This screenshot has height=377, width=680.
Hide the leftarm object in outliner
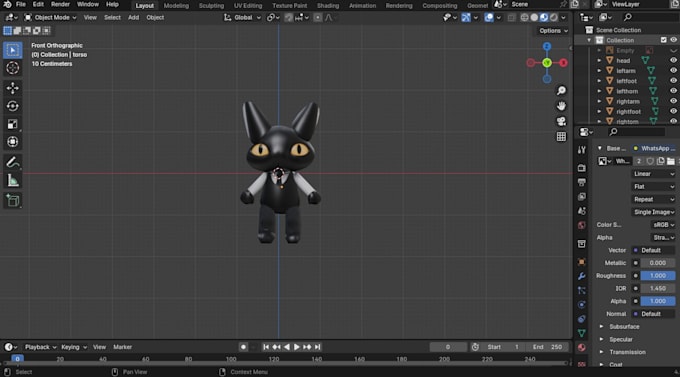click(x=673, y=70)
